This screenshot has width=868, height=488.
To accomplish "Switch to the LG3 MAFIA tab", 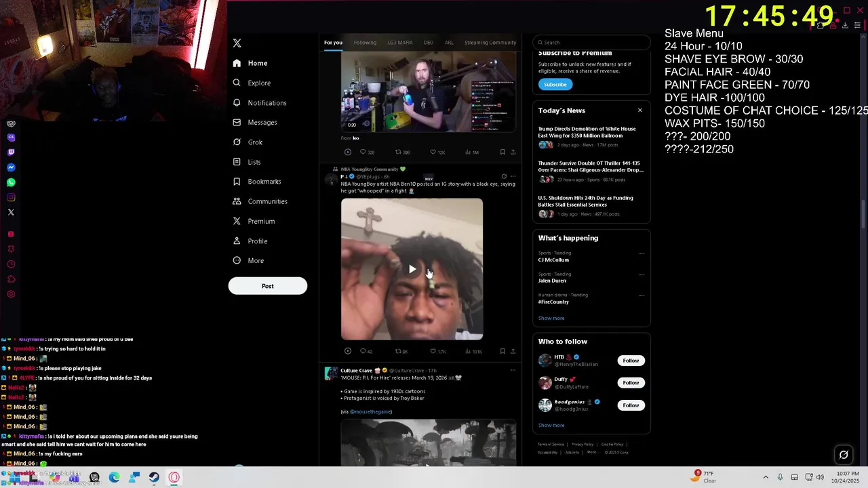I will coord(400,42).
